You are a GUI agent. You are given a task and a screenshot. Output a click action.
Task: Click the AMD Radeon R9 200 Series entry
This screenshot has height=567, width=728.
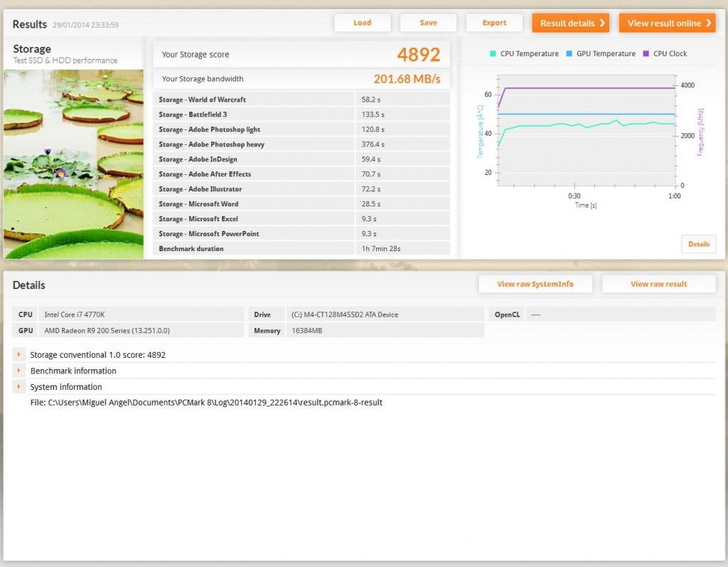click(x=107, y=331)
